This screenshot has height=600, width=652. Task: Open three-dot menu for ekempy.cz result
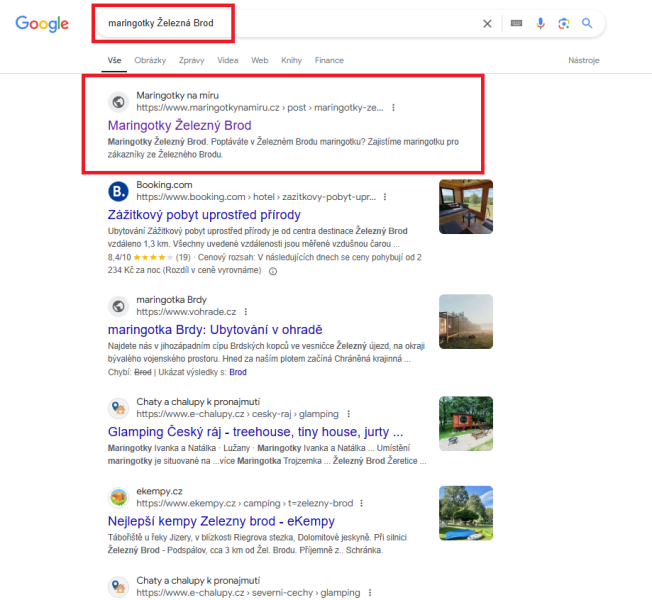361,504
